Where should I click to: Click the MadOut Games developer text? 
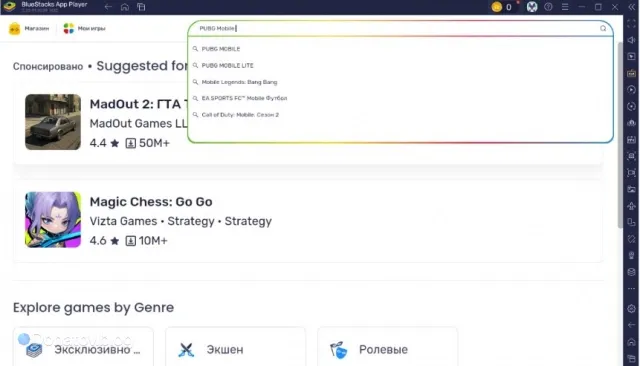[138, 124]
